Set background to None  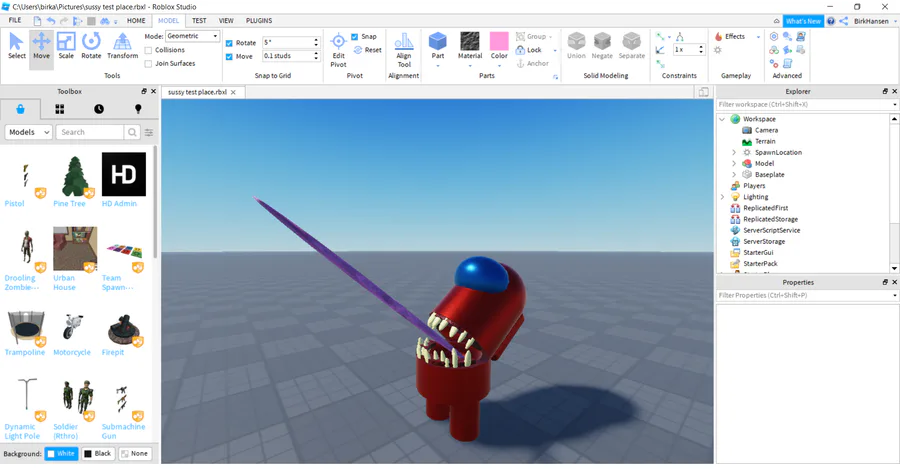134,454
